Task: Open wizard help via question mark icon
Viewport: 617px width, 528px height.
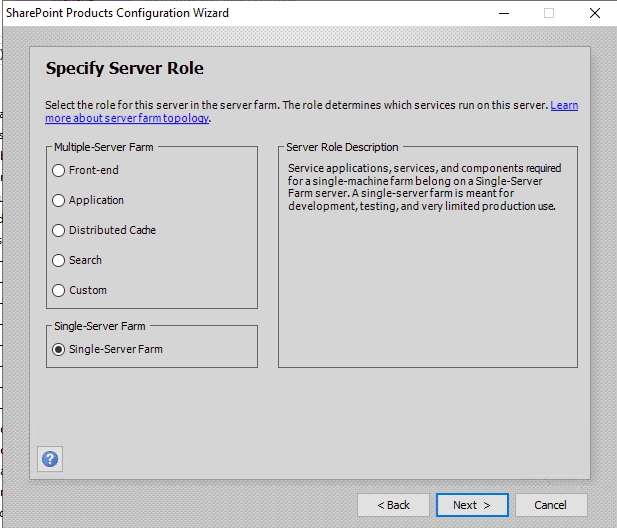Action: coord(50,459)
